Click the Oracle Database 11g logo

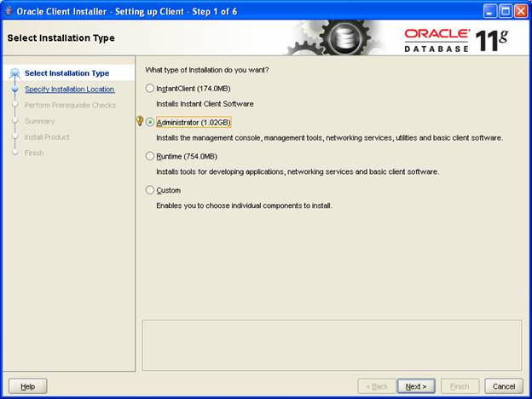coord(455,40)
